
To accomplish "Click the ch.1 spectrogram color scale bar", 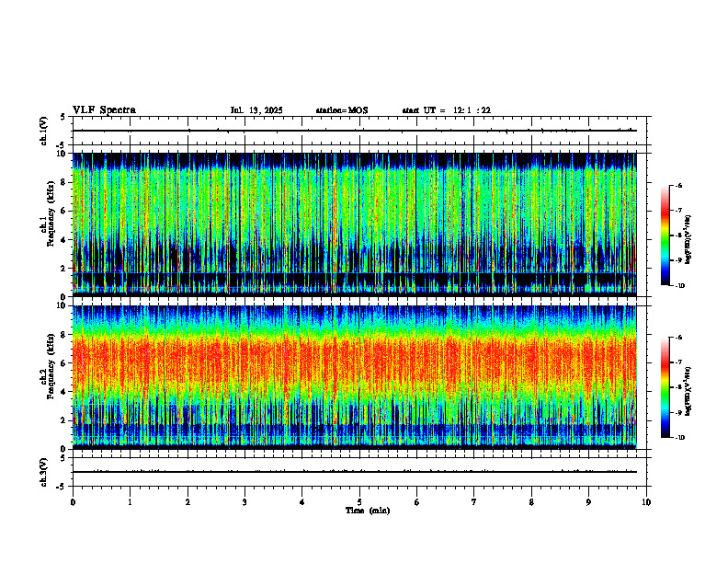I will pos(665,236).
